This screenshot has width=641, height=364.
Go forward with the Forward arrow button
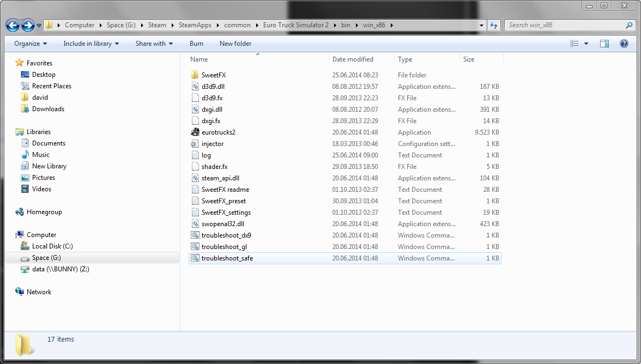click(28, 25)
